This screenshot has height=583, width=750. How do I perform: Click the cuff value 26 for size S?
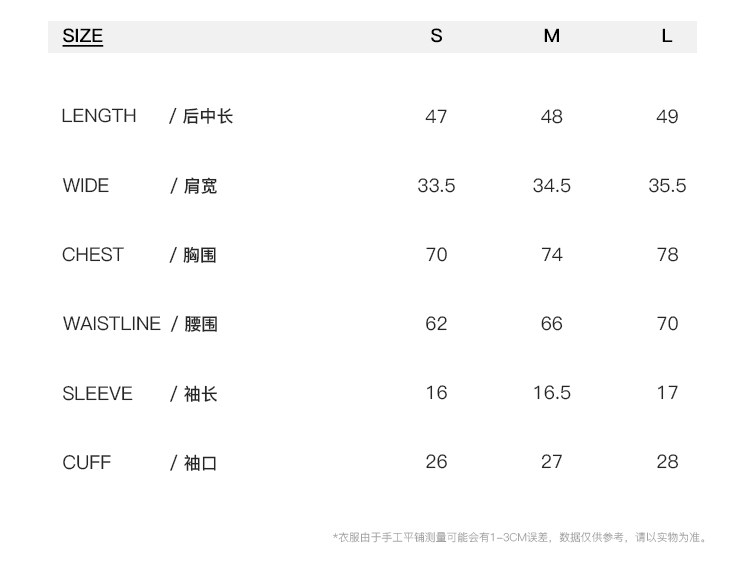tap(436, 462)
